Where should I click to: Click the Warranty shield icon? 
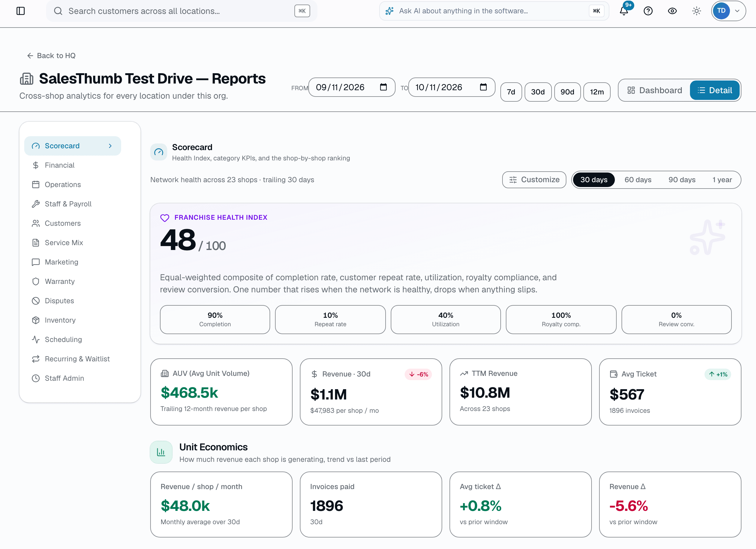pos(36,281)
